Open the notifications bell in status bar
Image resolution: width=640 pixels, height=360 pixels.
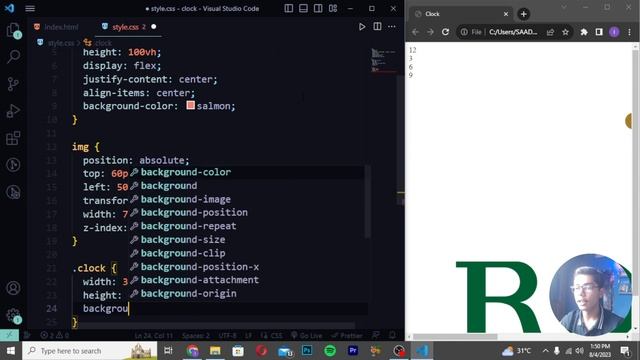392,336
